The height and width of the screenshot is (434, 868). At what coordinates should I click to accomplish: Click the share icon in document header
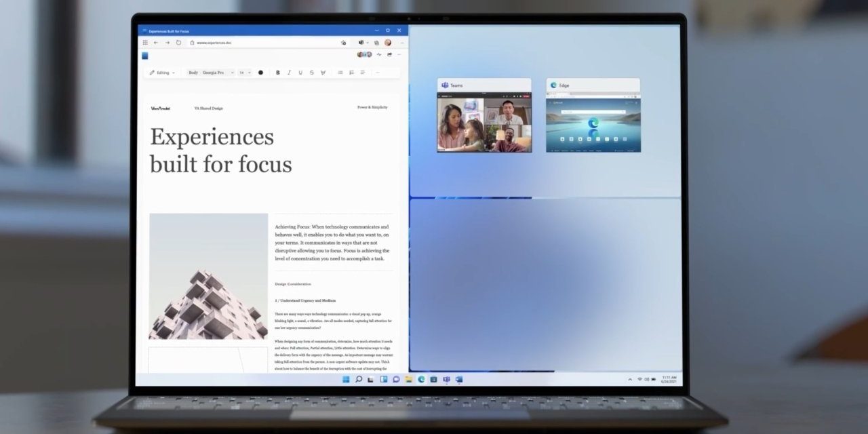click(x=389, y=54)
